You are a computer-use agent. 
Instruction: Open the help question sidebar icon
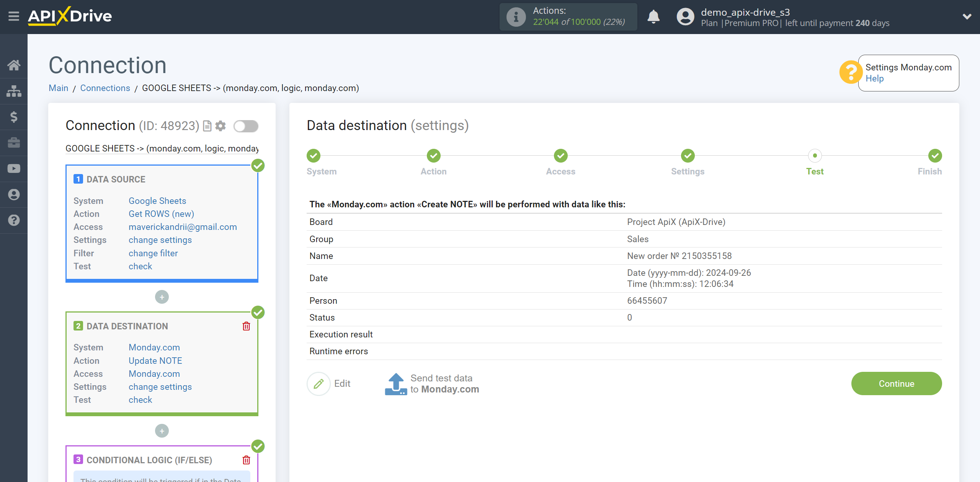click(14, 220)
